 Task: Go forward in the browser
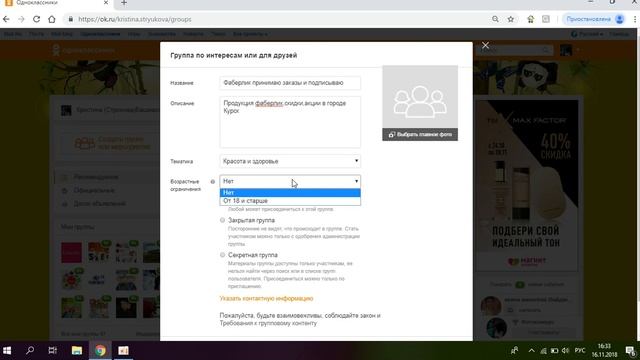[21, 19]
